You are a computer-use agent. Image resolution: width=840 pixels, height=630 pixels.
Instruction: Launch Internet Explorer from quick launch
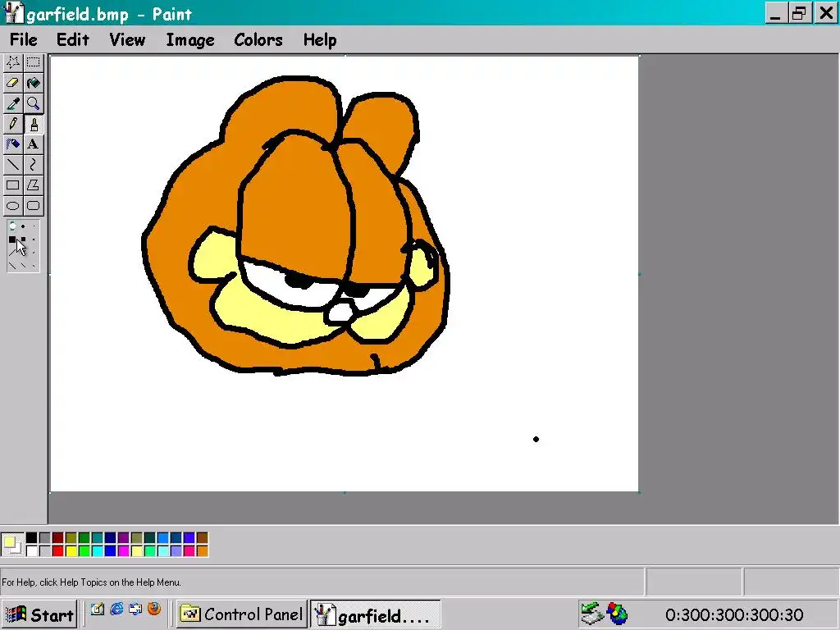pyautogui.click(x=116, y=609)
